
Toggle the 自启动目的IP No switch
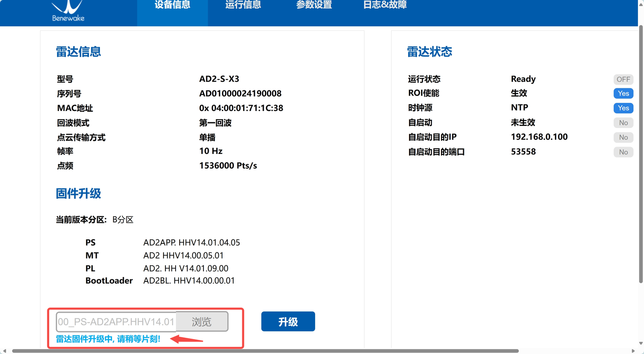coord(623,137)
